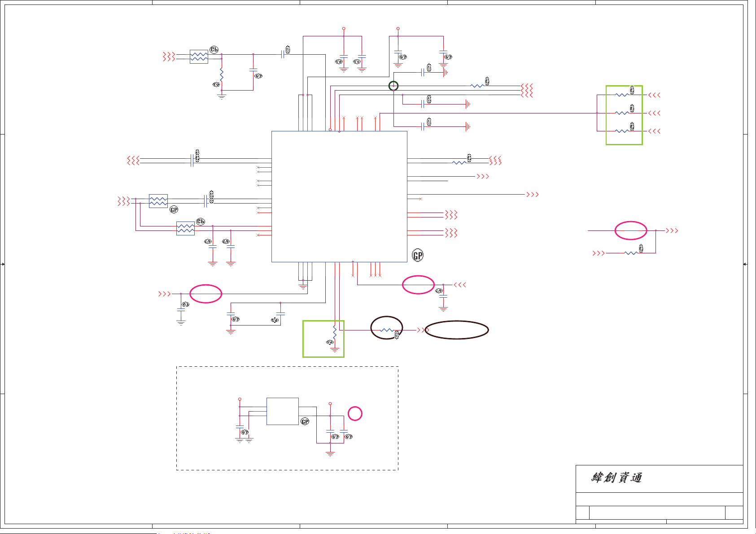Select the topmost common-mode filter symbol
The width and height of the screenshot is (756, 534).
[x=199, y=56]
